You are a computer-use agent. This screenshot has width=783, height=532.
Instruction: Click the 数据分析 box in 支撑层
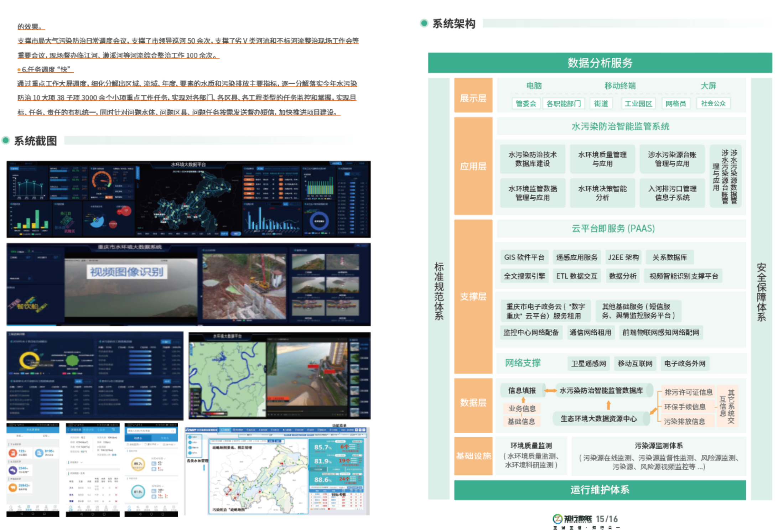coord(623,276)
